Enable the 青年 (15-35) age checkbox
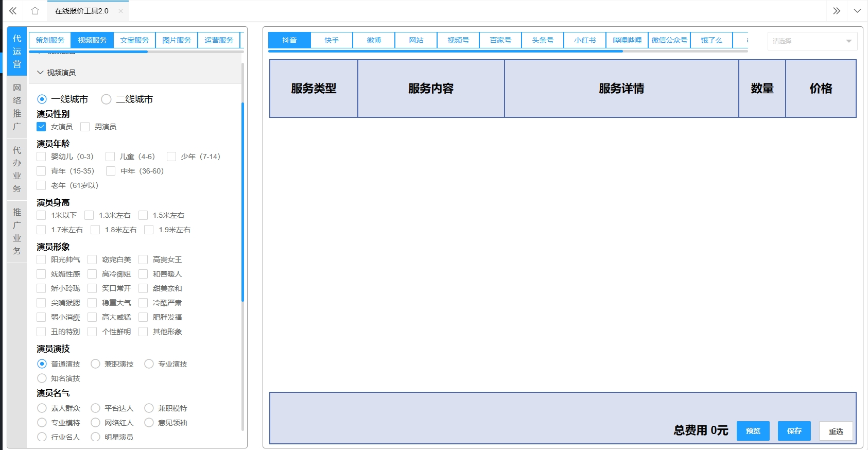The height and width of the screenshot is (450, 868). coord(42,171)
